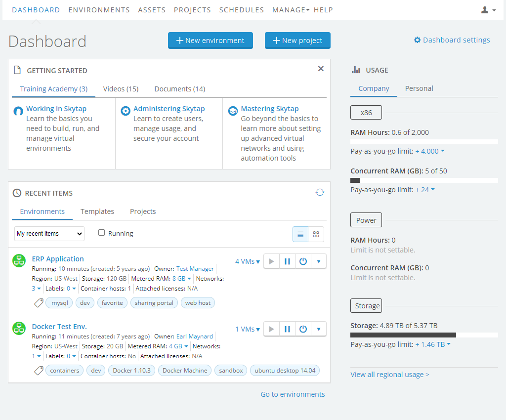
Task: Run the ERP Application environment
Action: coord(271,261)
